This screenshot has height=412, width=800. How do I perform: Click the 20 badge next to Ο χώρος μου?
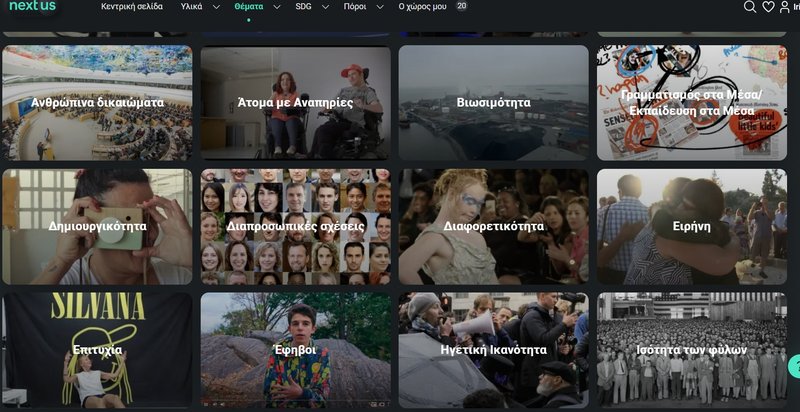pos(461,6)
